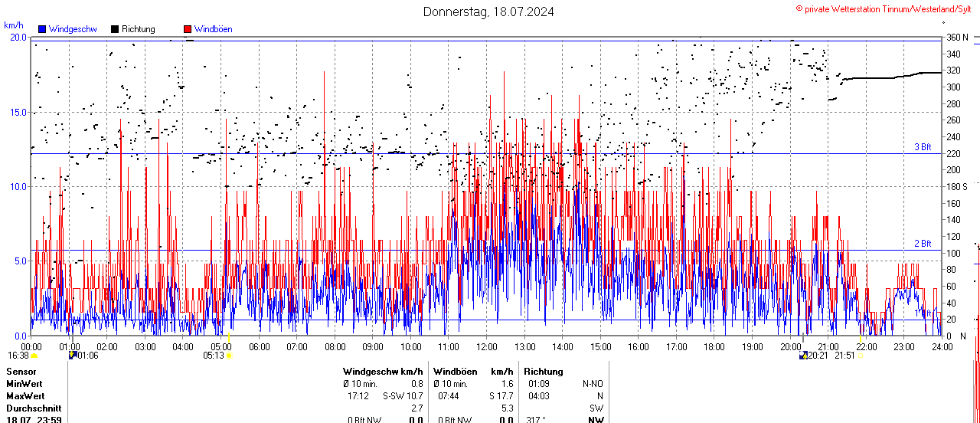This screenshot has height=423, width=980.
Task: Click the 04:03 direction time cell
Action: click(x=538, y=396)
